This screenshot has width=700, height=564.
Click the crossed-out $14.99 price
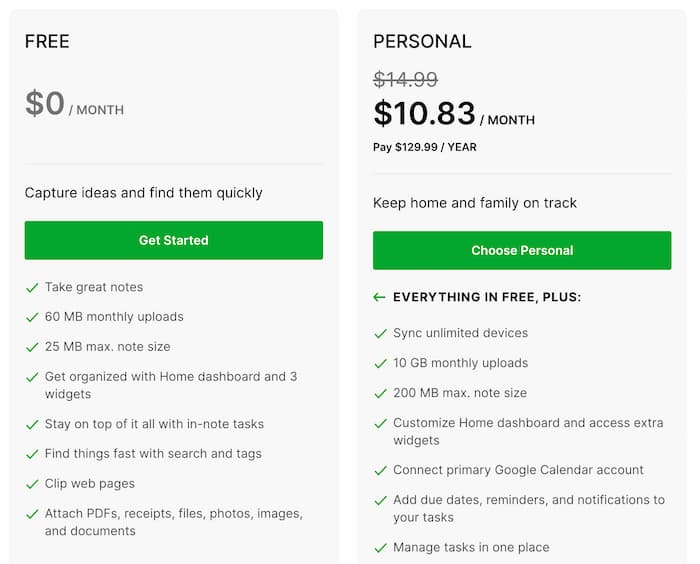[405, 80]
